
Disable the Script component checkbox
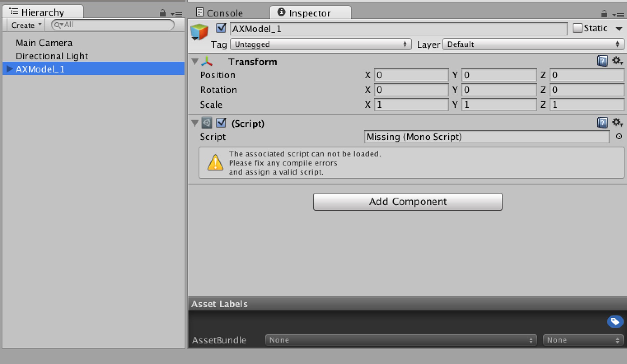221,123
